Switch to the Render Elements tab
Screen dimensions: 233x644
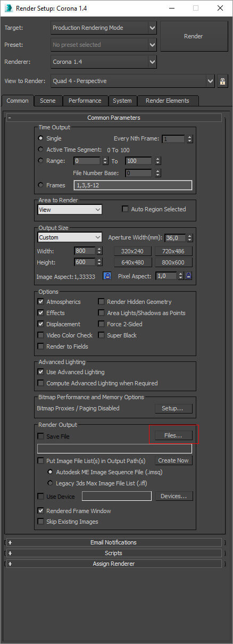coord(167,101)
